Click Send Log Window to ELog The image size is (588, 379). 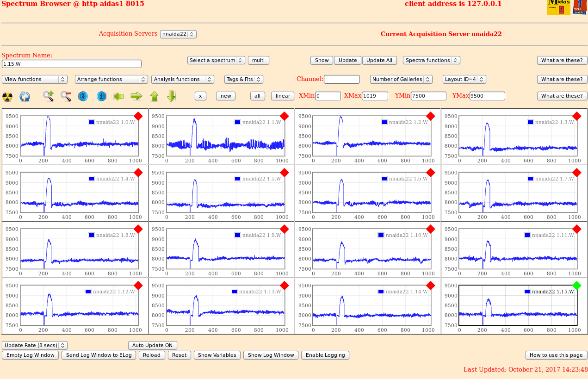pos(99,355)
